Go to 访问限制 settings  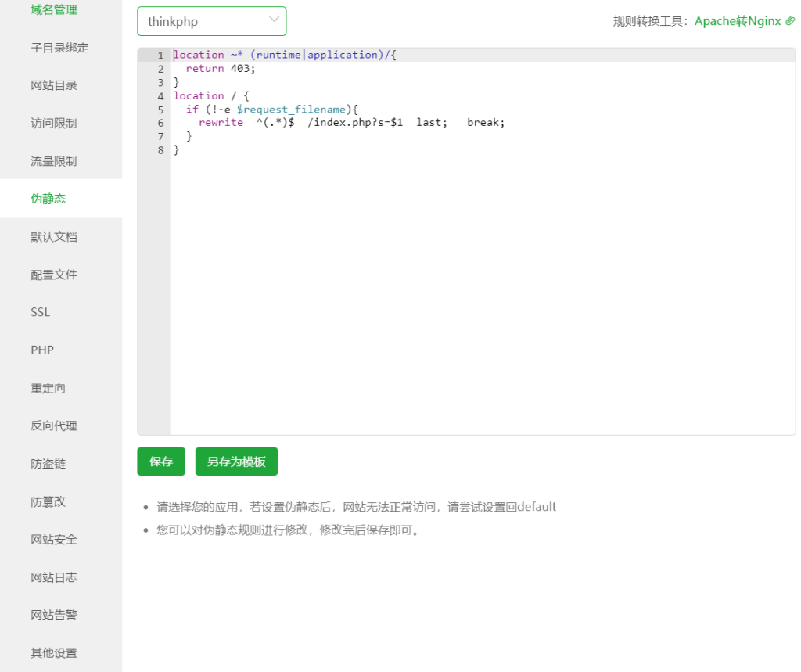tap(54, 123)
